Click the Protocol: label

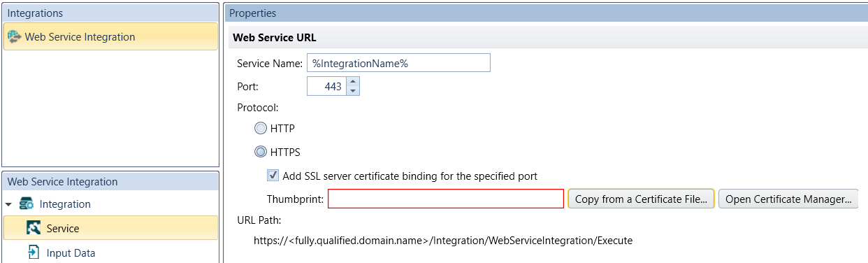(258, 108)
